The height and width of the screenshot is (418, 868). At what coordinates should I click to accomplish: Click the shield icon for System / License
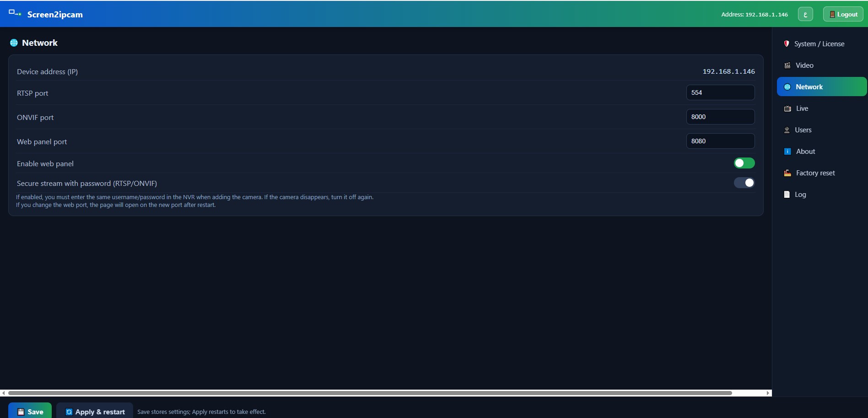coord(787,43)
